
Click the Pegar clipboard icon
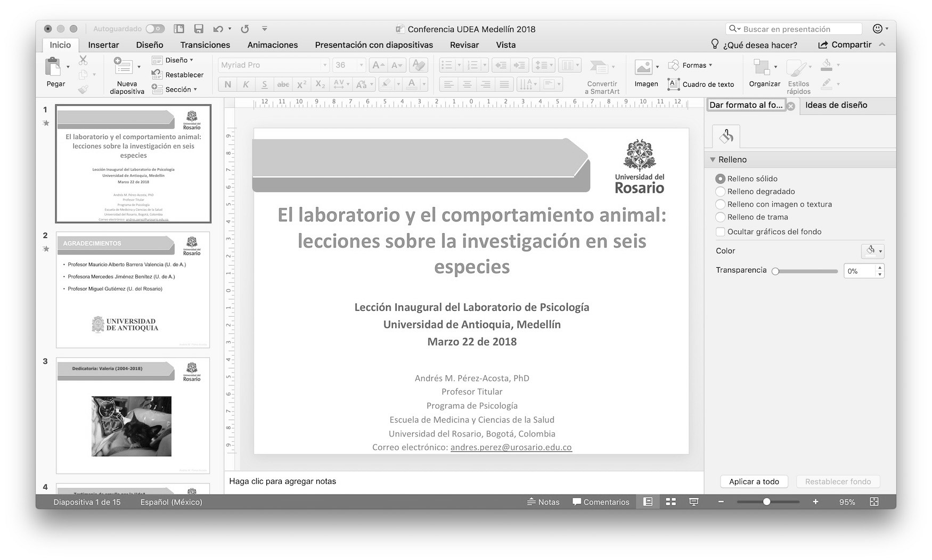[53, 67]
